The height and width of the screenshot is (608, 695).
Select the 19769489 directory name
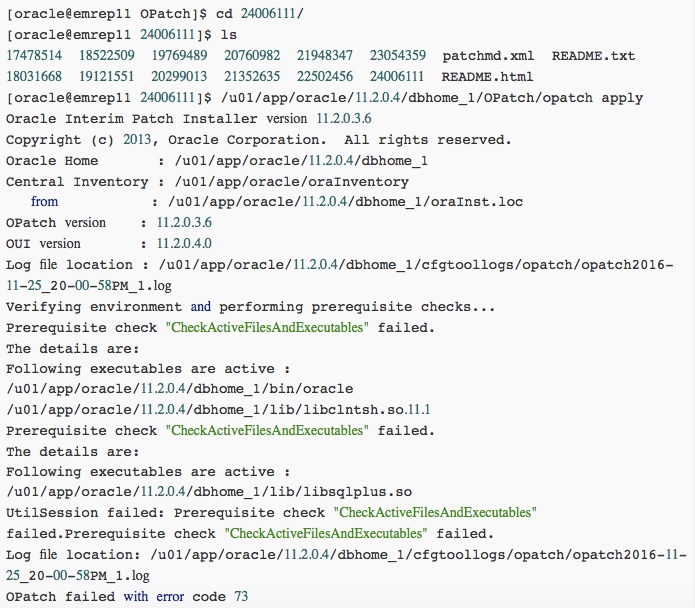pyautogui.click(x=179, y=56)
